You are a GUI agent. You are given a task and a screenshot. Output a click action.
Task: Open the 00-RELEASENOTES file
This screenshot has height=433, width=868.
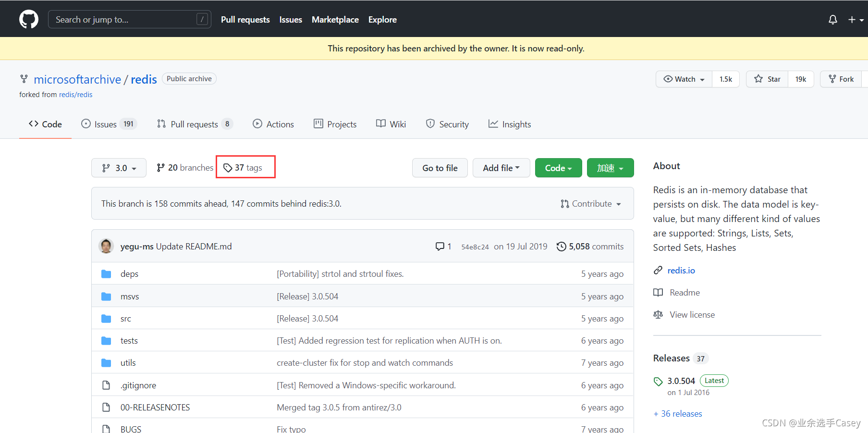click(155, 408)
